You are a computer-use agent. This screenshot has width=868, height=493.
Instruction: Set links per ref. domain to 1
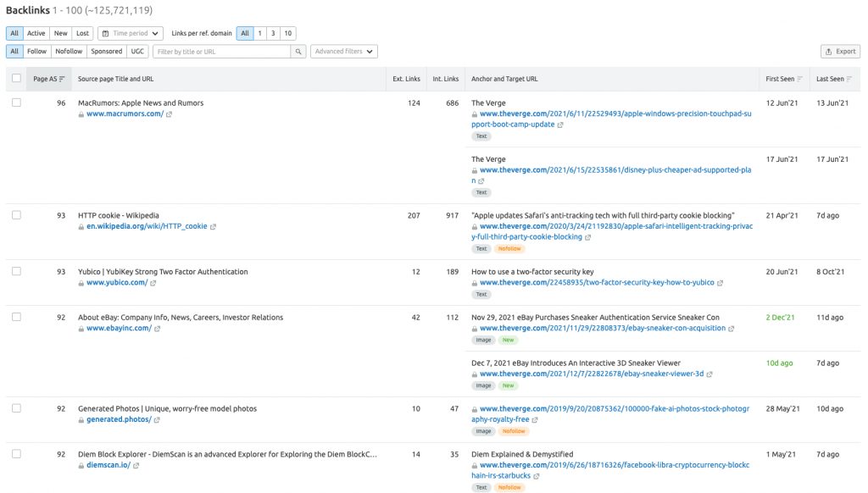259,33
